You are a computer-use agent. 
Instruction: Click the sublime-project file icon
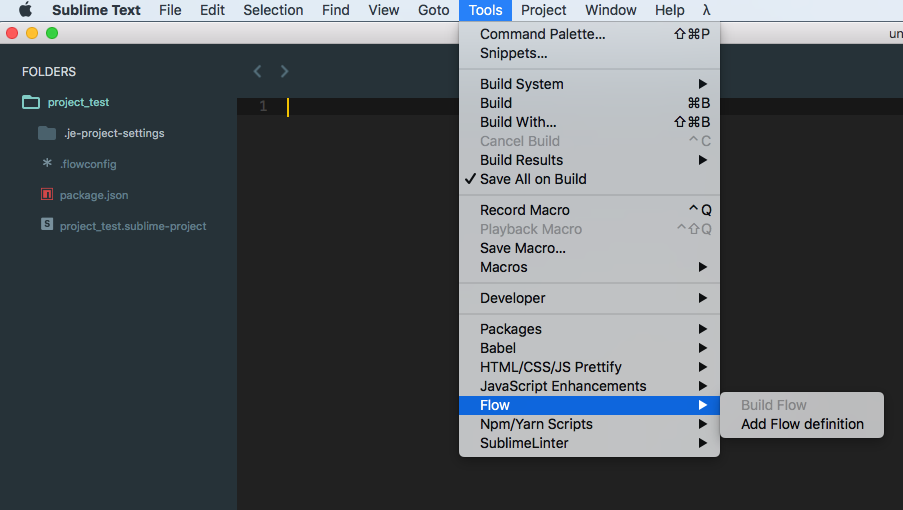[x=47, y=225]
